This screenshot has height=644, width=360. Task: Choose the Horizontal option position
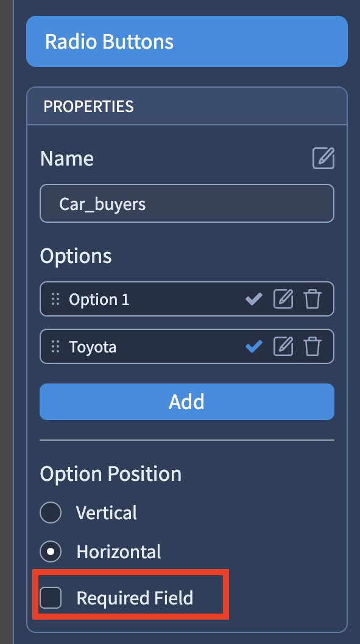coord(51,551)
